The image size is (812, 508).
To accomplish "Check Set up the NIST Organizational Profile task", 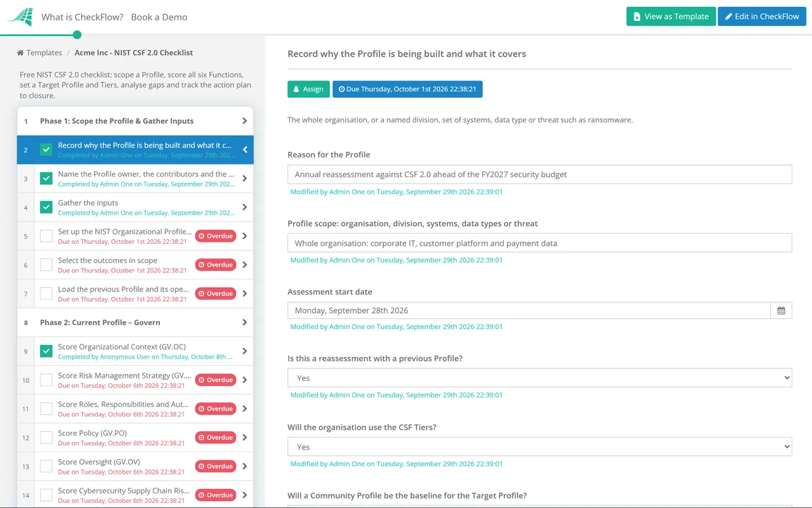I will 46,236.
